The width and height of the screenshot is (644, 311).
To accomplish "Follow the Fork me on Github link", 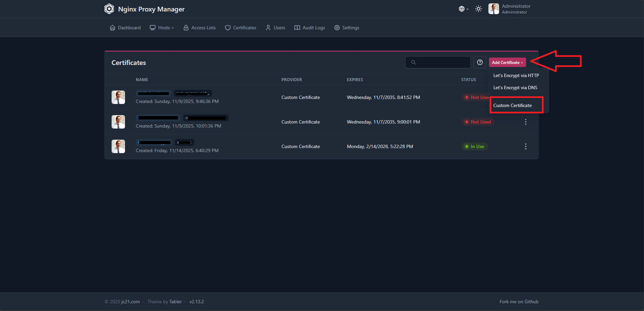I will pos(519,302).
